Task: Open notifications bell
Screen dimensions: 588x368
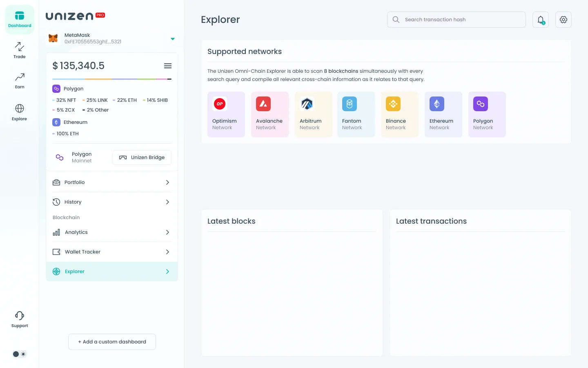Action: (541, 20)
